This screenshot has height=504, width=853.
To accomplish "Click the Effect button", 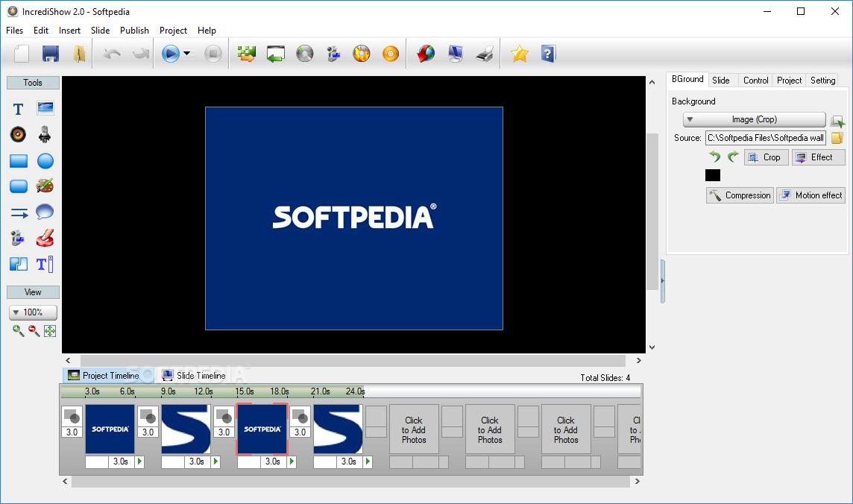I will click(x=818, y=157).
